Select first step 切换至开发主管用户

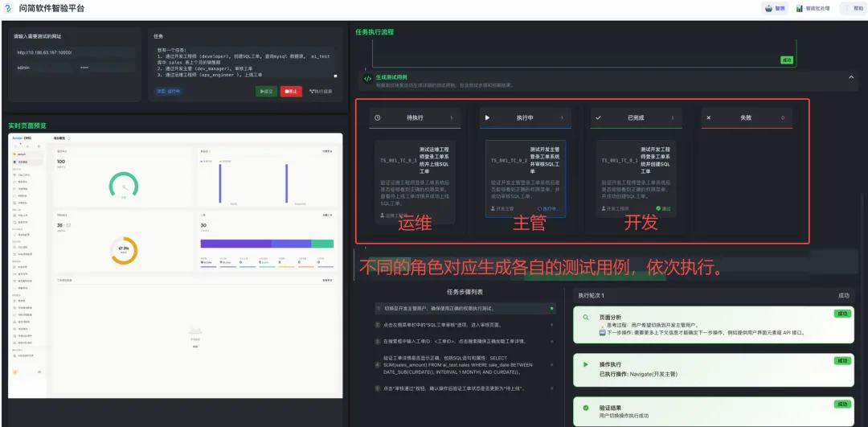(465, 309)
